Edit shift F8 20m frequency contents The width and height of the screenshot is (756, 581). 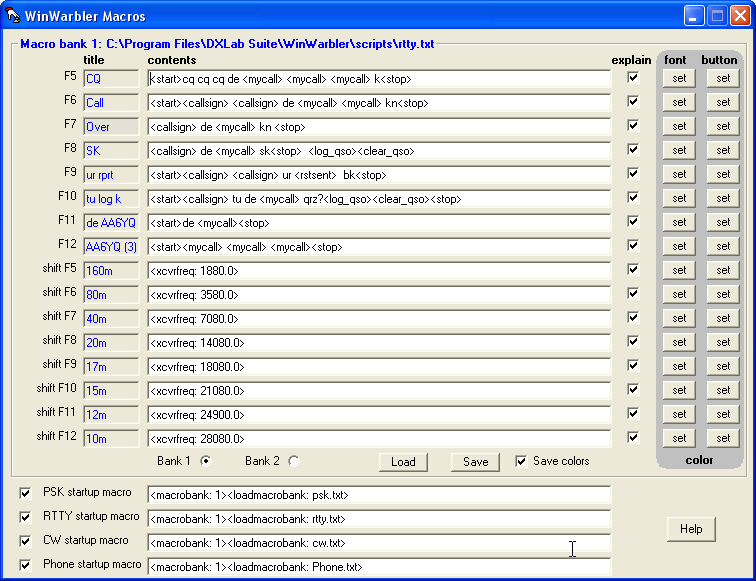coord(378,342)
